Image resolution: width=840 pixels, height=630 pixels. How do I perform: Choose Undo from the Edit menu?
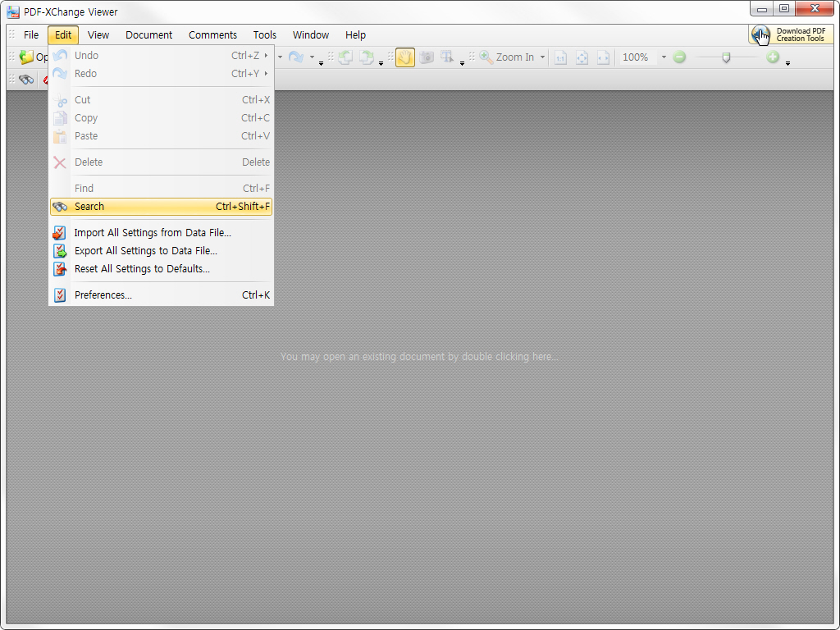point(162,55)
